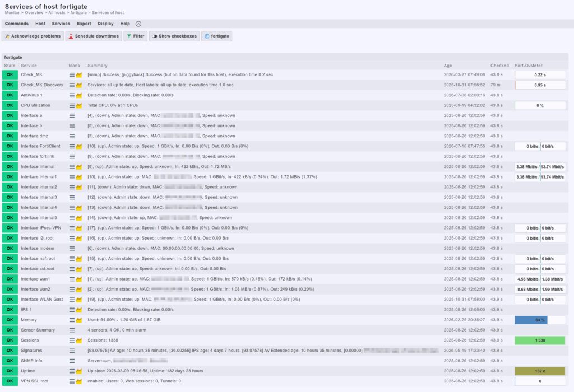Open action menu icon for Check_MK service

click(72, 74)
